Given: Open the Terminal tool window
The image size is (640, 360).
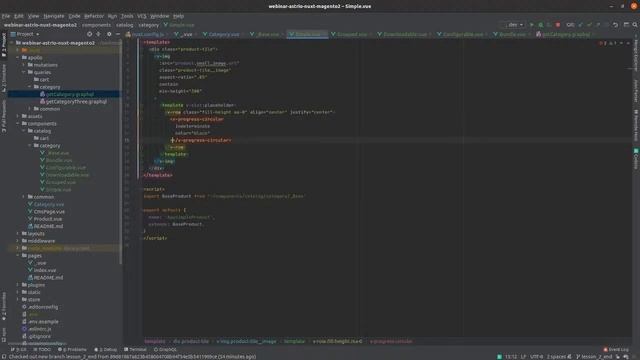Looking at the screenshot, I should pos(135,350).
